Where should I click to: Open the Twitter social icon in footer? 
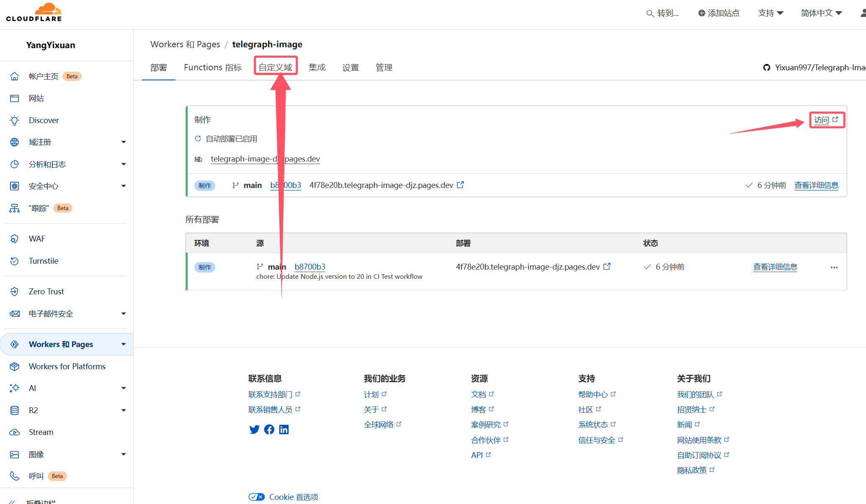[254, 429]
